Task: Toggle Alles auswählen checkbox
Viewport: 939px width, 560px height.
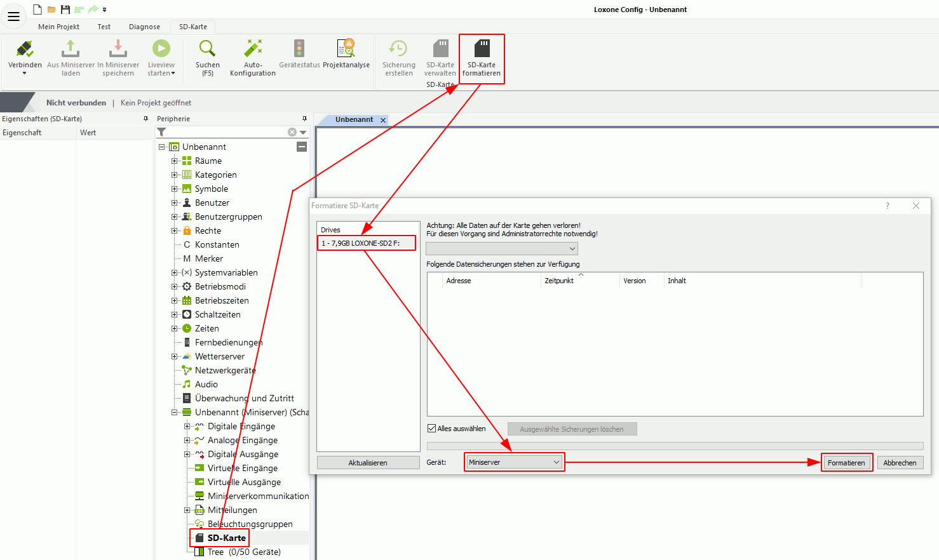Action: point(431,429)
